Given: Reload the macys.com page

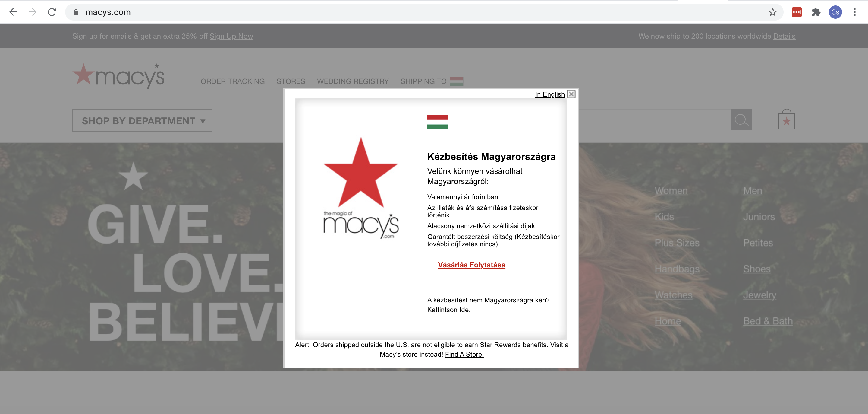Looking at the screenshot, I should 52,12.
